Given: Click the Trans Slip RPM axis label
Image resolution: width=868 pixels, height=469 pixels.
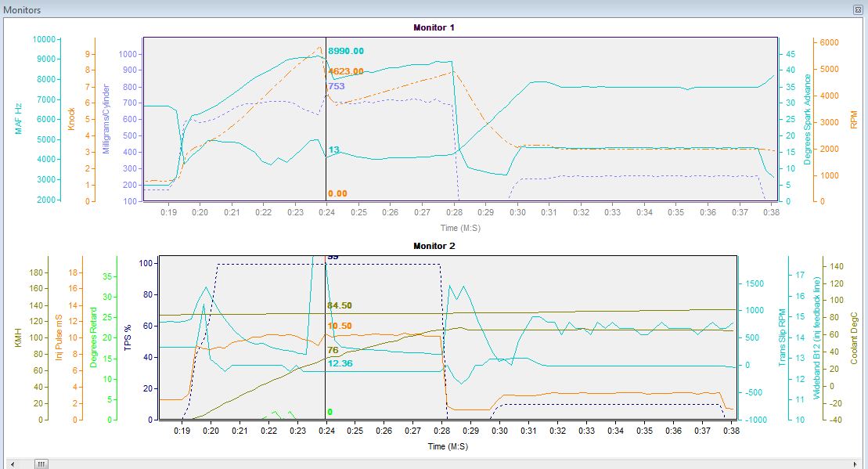Looking at the screenshot, I should 782,337.
